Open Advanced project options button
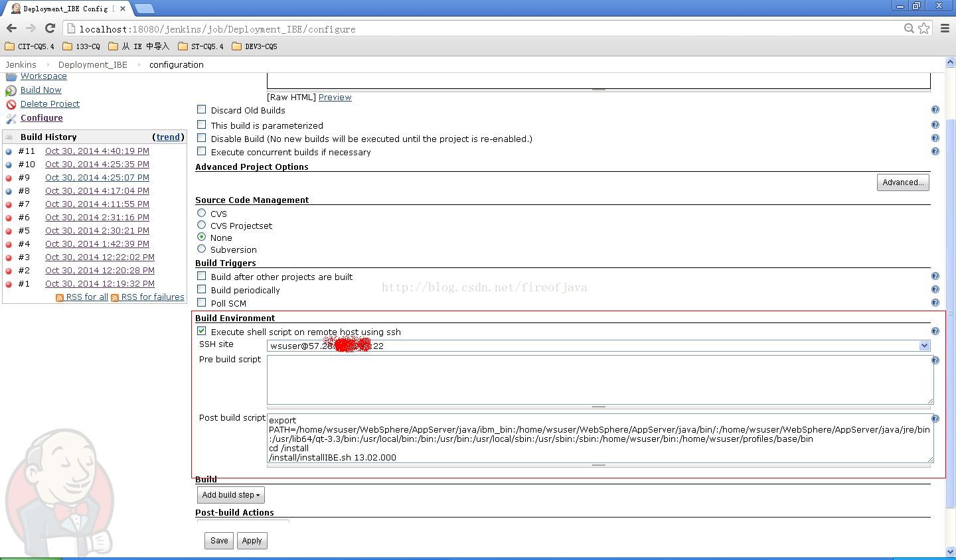 [x=903, y=182]
